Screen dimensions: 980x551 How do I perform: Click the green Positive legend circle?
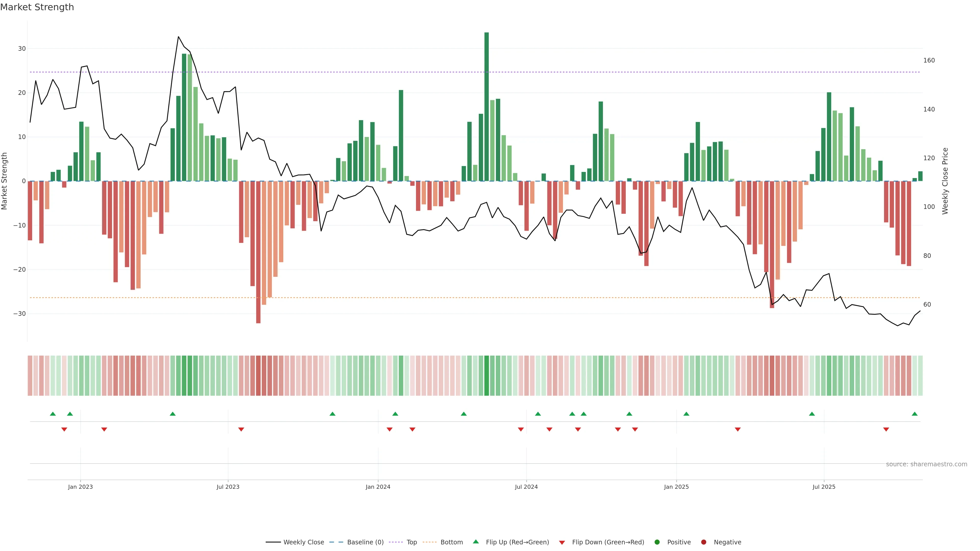coord(657,542)
